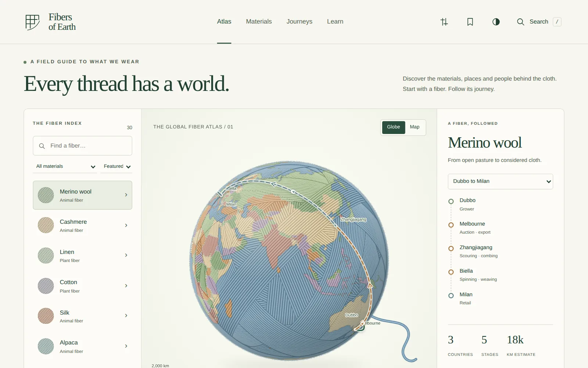Screen dimensions: 588x368
Task: Click the Linen fiber thumbnail
Action: (46, 255)
